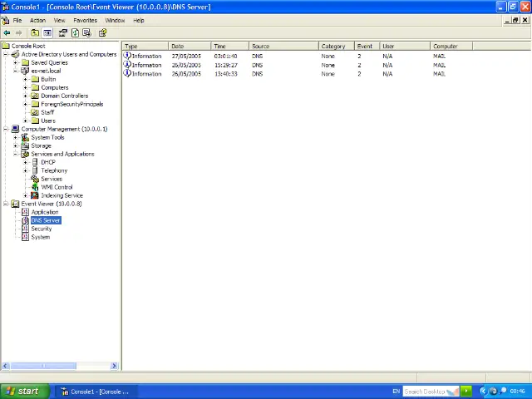Open the Security event log
Viewport: 532px width, 399px height.
coord(42,229)
